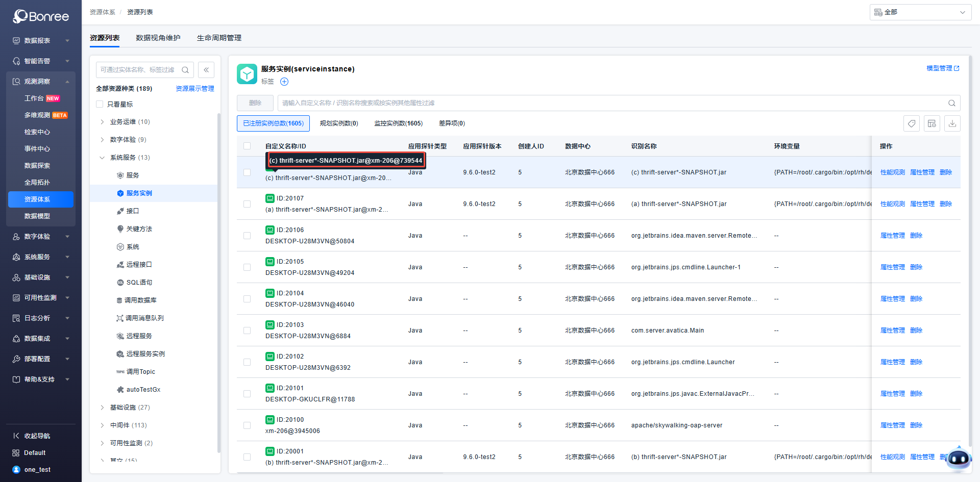Select the 监控实例数(1605) tab
The width and height of the screenshot is (980, 482).
coord(398,123)
